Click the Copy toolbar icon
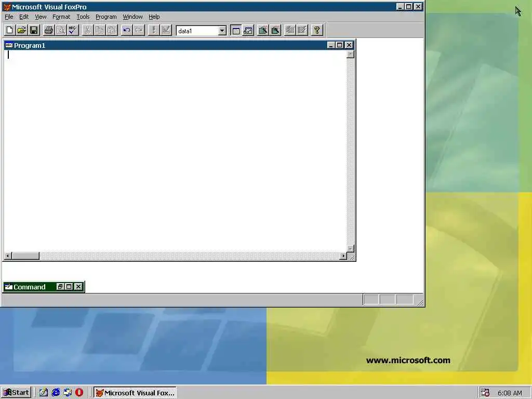Viewport: 532px width, 399px height. (99, 30)
